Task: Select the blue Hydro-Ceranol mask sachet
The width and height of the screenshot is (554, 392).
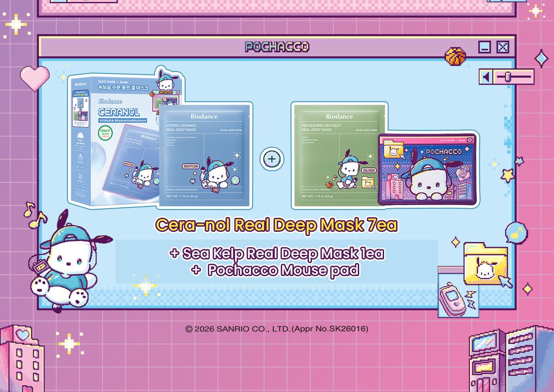Action: tap(205, 155)
